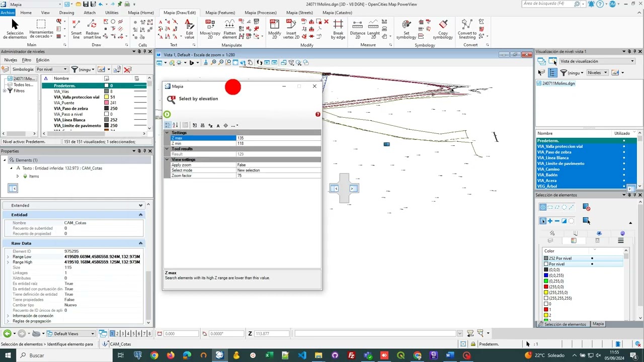Expand the Range Low row
644x362 pixels.
tap(8, 257)
